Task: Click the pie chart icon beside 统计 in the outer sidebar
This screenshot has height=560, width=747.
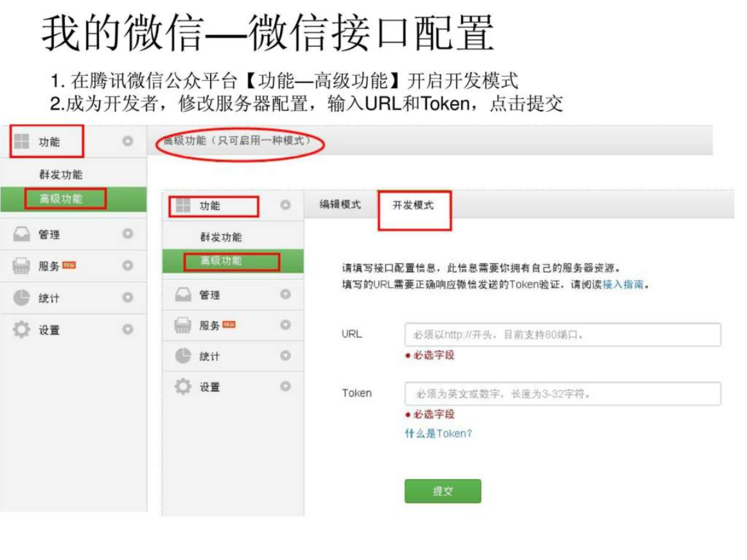Action: (x=21, y=297)
